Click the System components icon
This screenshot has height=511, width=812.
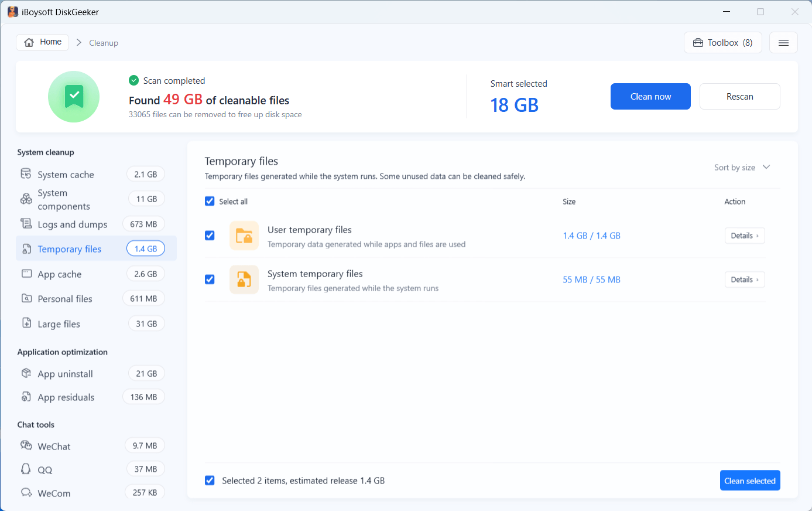pyautogui.click(x=26, y=199)
